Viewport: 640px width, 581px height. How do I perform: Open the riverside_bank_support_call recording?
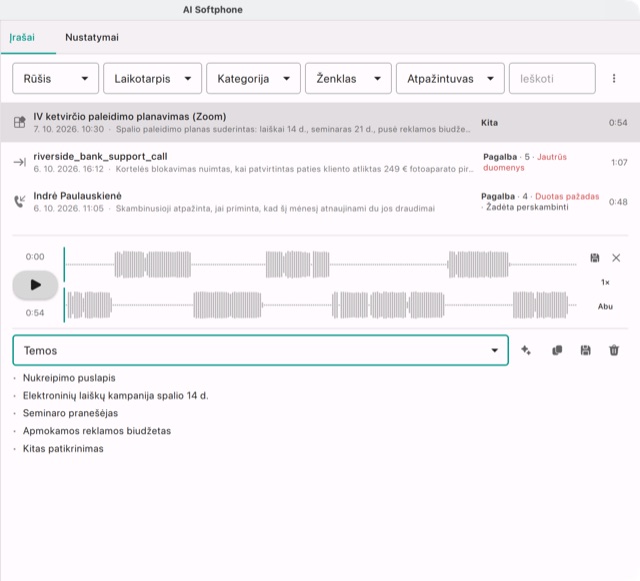click(x=320, y=162)
